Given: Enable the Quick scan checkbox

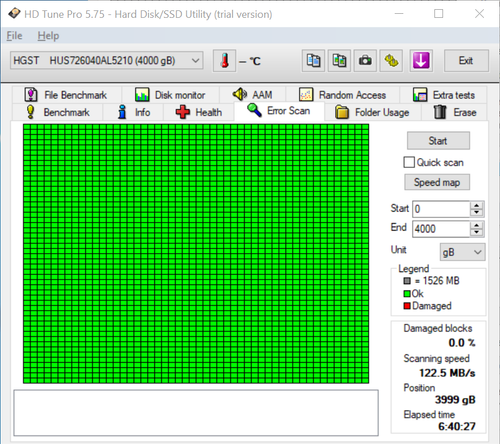Looking at the screenshot, I should coord(409,162).
